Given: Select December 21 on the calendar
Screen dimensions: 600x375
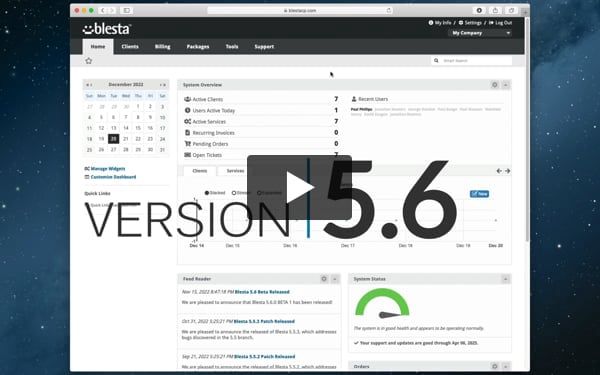Looking at the screenshot, I should [126, 139].
